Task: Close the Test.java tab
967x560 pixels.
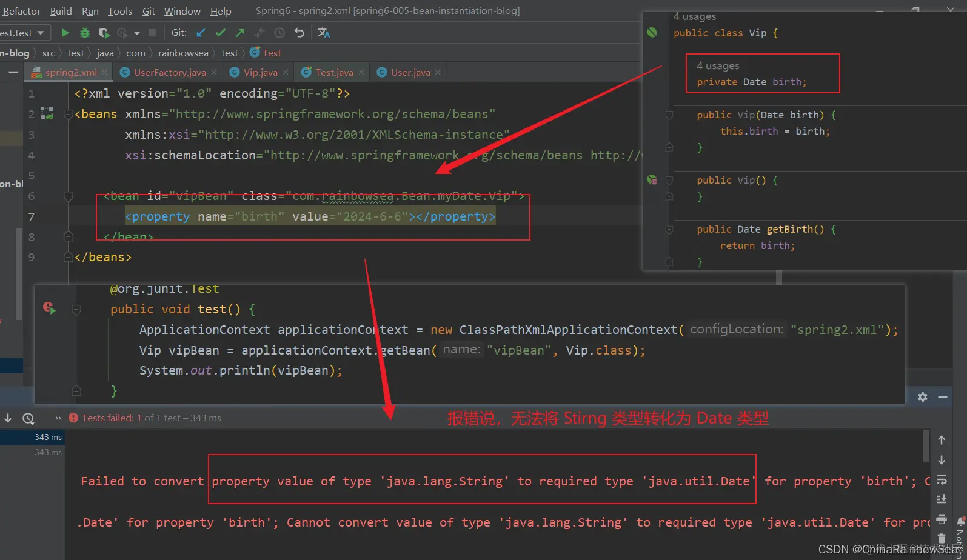Action: pos(361,72)
